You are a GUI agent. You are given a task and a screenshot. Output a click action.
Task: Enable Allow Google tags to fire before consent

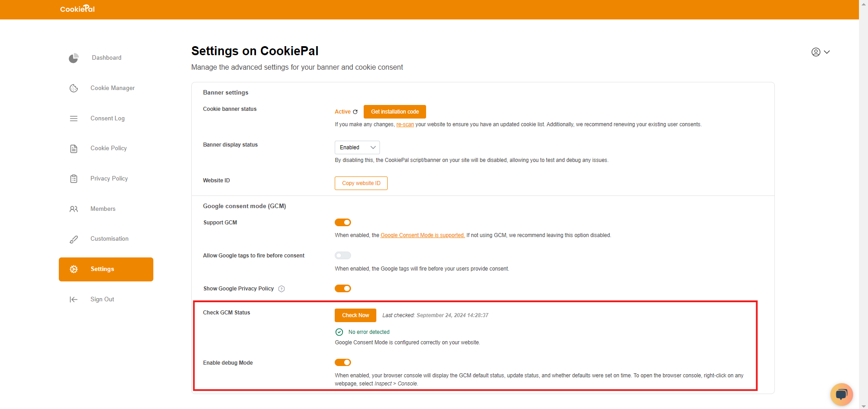pos(342,255)
